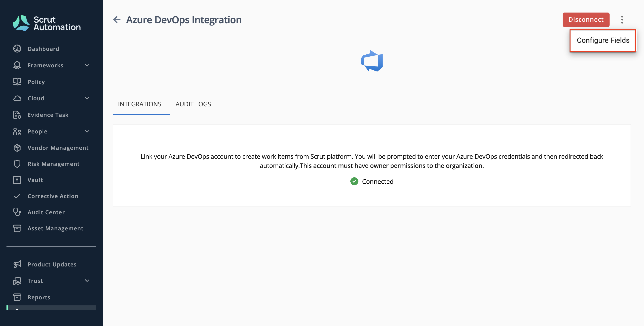
Task: Click the Vault lock icon
Action: coord(17,180)
